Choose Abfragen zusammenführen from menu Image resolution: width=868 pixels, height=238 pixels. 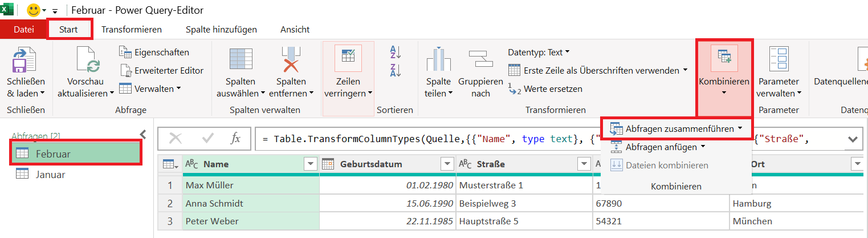(x=676, y=129)
